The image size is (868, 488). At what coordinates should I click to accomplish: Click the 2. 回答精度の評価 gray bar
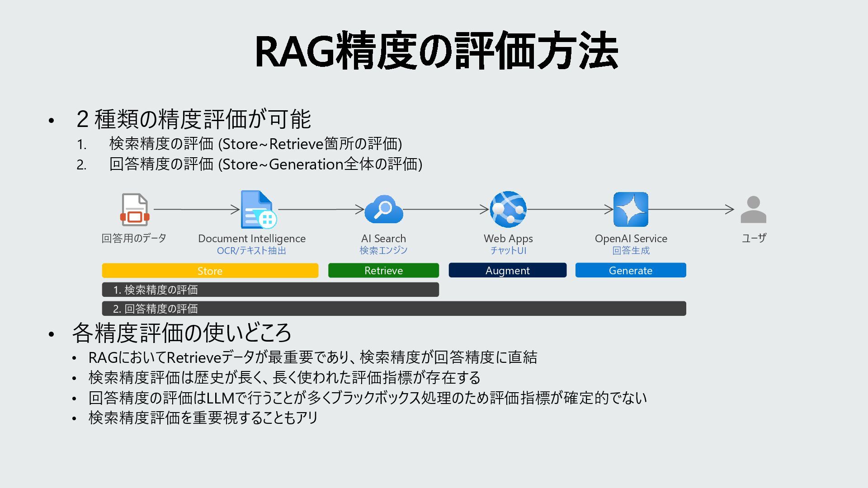tap(393, 309)
